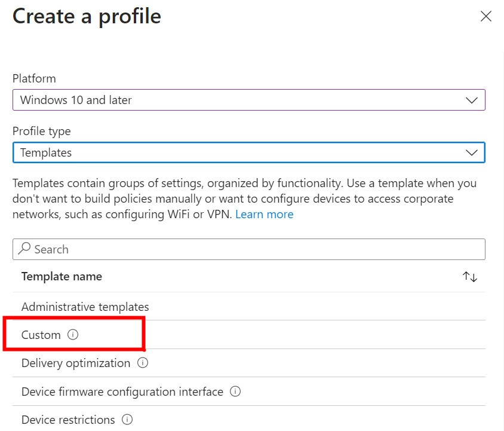Click the info icon beside Device restrictions
The width and height of the screenshot is (504, 431).
[x=127, y=420]
